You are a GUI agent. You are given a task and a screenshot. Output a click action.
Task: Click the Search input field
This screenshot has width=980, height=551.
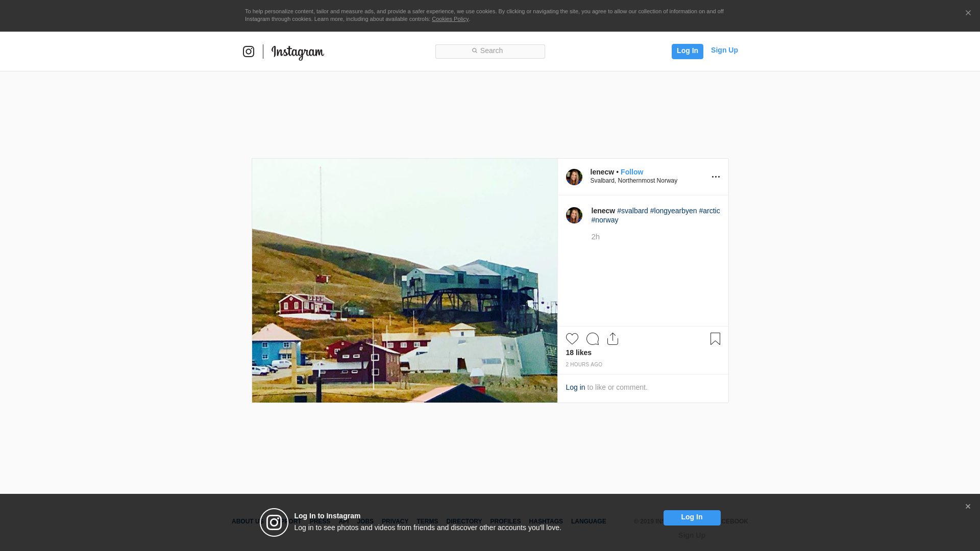point(490,51)
